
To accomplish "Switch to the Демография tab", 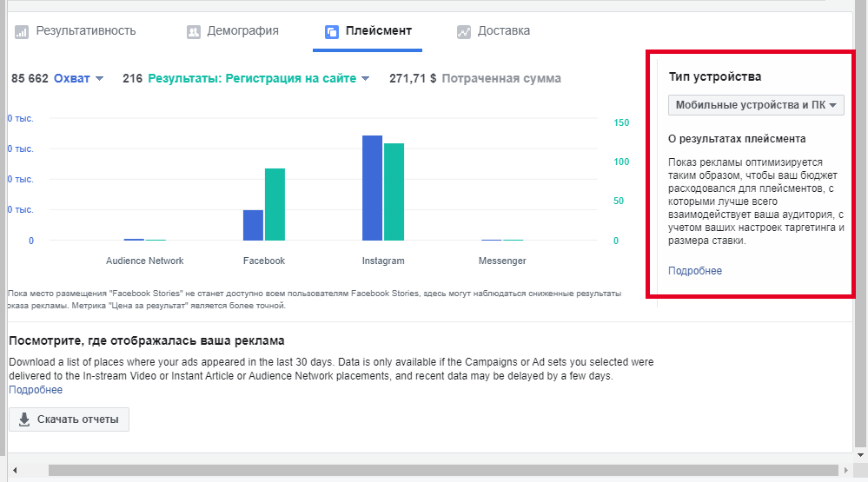I will (x=242, y=31).
